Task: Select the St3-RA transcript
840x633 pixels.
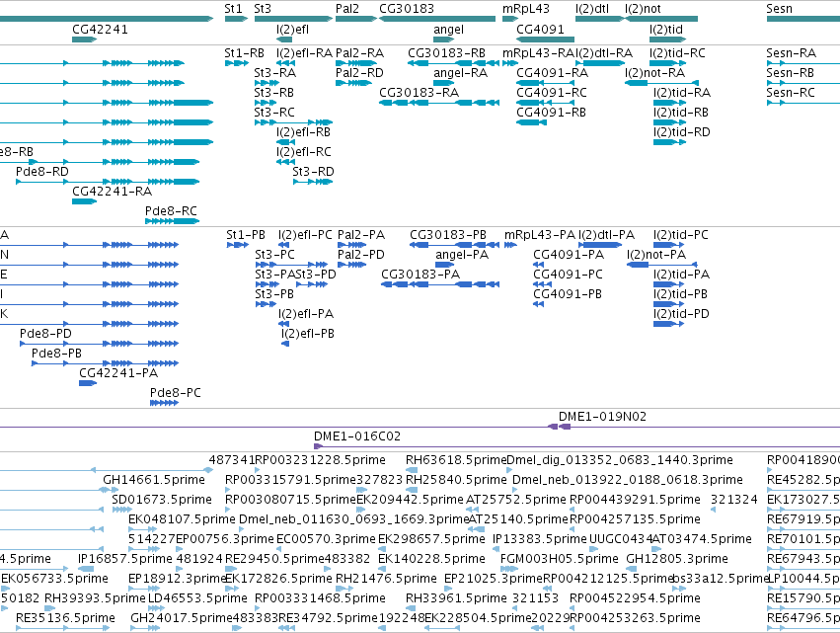Action: (267, 83)
